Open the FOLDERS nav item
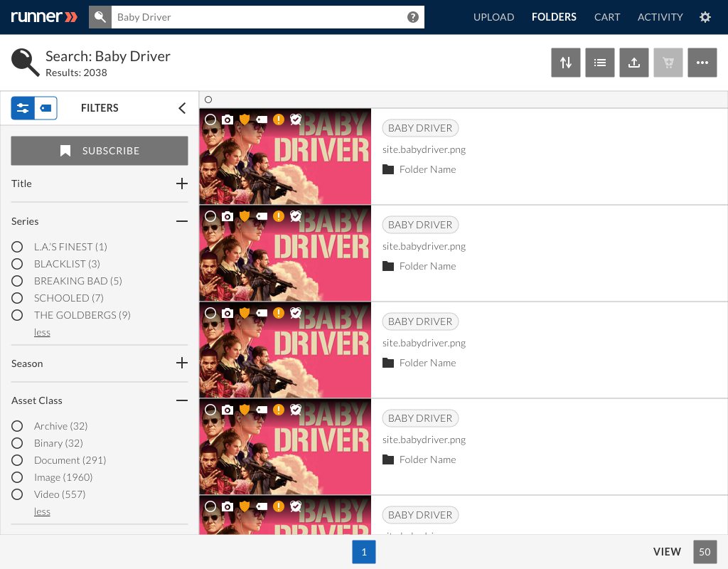The width and height of the screenshot is (728, 569). (x=554, y=17)
